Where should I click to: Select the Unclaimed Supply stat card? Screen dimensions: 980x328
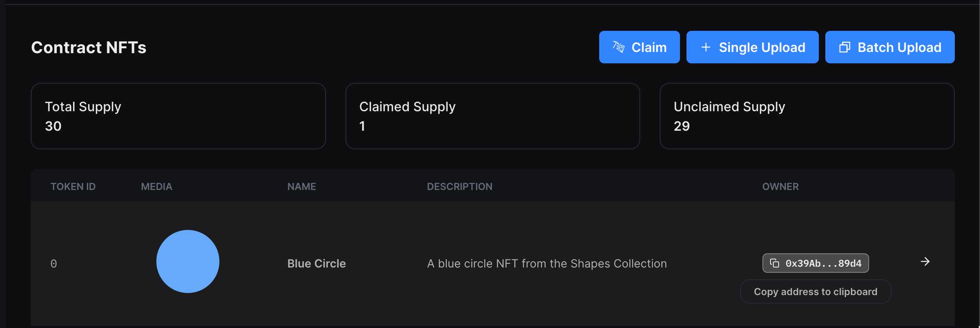coord(807,116)
